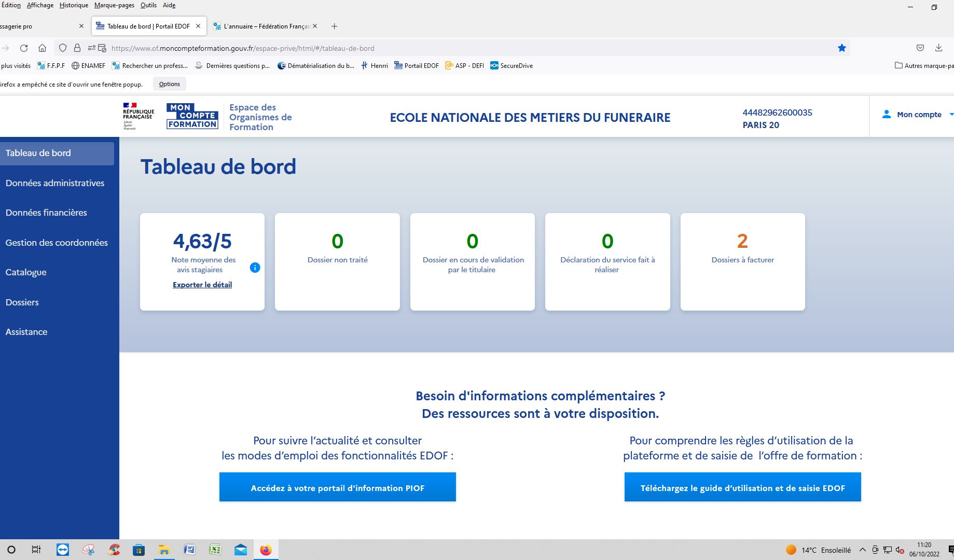Screen dimensions: 954x560
Task: Show hidden system tray icons chevron
Action: click(862, 550)
